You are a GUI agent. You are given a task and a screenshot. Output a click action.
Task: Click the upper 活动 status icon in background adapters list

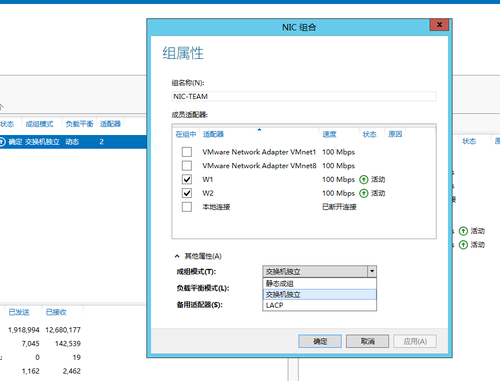[x=463, y=231]
